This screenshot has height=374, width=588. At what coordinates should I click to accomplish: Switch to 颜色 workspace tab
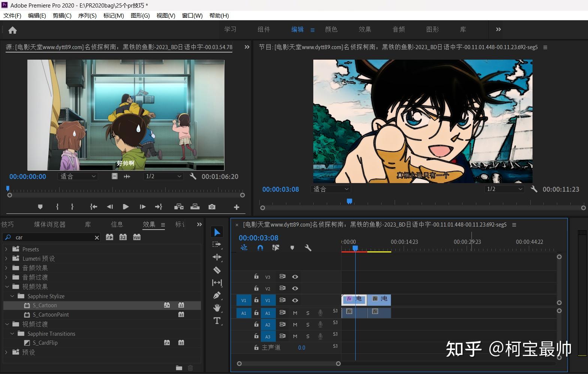click(x=331, y=29)
